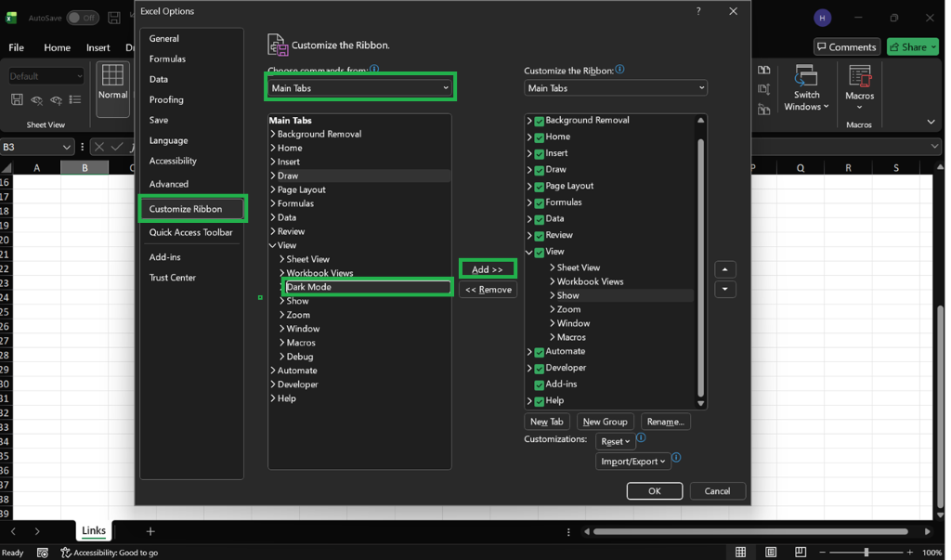
Task: Click the Excel Options help question mark
Action: click(698, 11)
